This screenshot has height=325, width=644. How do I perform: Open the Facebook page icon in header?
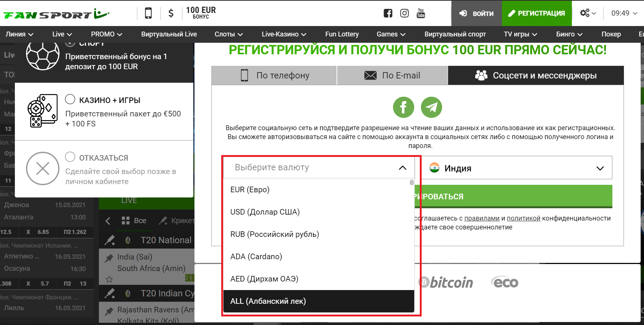point(388,13)
